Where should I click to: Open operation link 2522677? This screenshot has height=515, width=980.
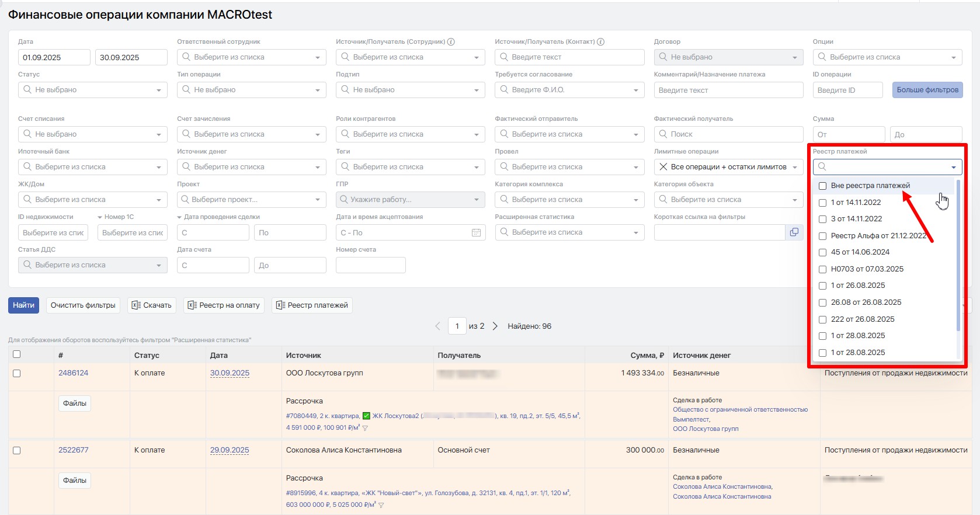pos(74,450)
